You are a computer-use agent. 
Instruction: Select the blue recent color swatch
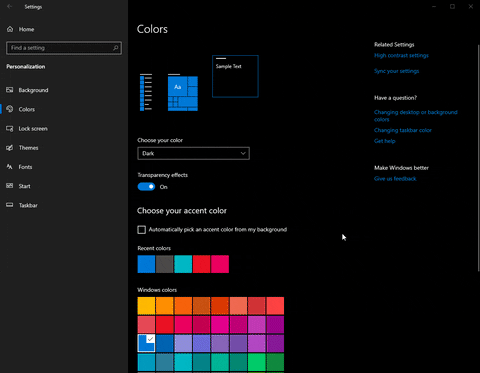146,264
